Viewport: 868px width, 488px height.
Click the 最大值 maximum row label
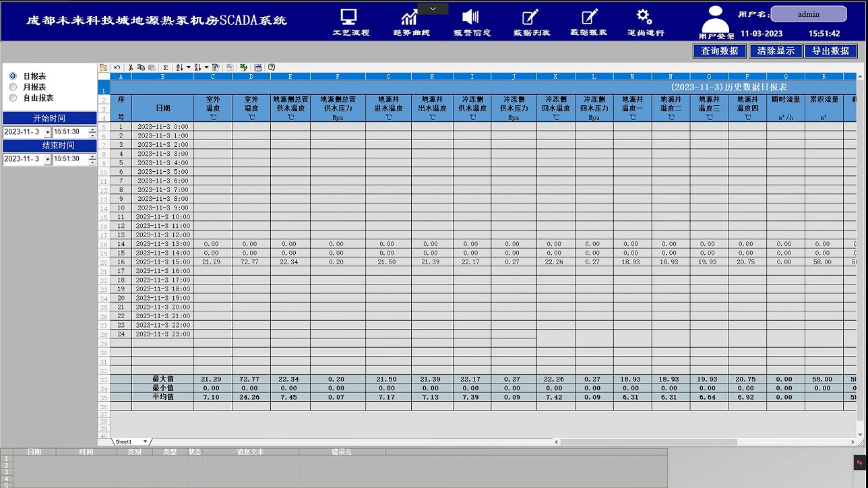pos(162,379)
